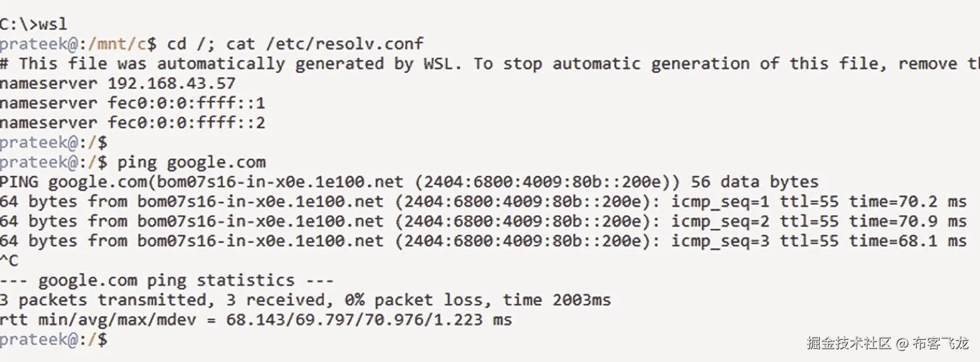Screen dimensions: 980x362
Task: Click the "ping google.com" command
Action: pos(191,162)
